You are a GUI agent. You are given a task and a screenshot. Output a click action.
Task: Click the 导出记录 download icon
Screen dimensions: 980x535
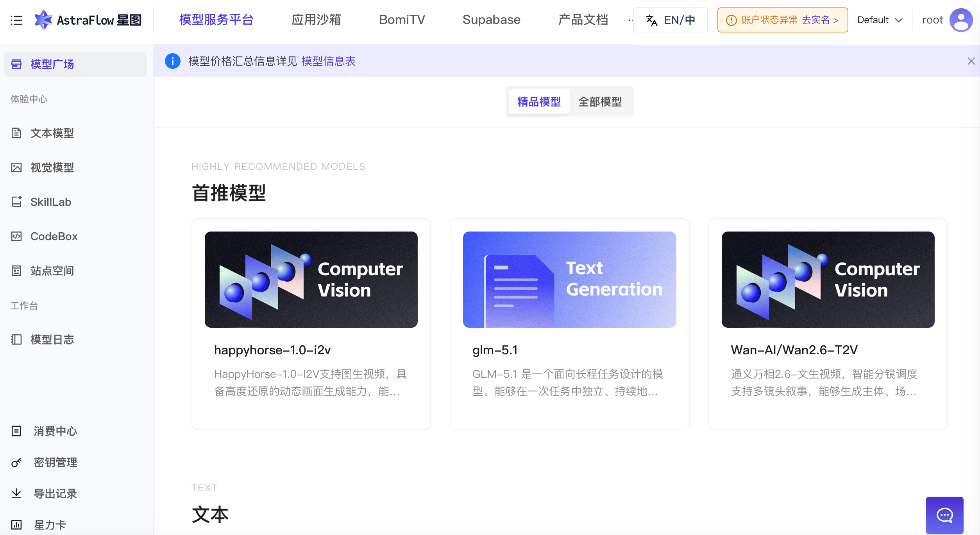16,494
